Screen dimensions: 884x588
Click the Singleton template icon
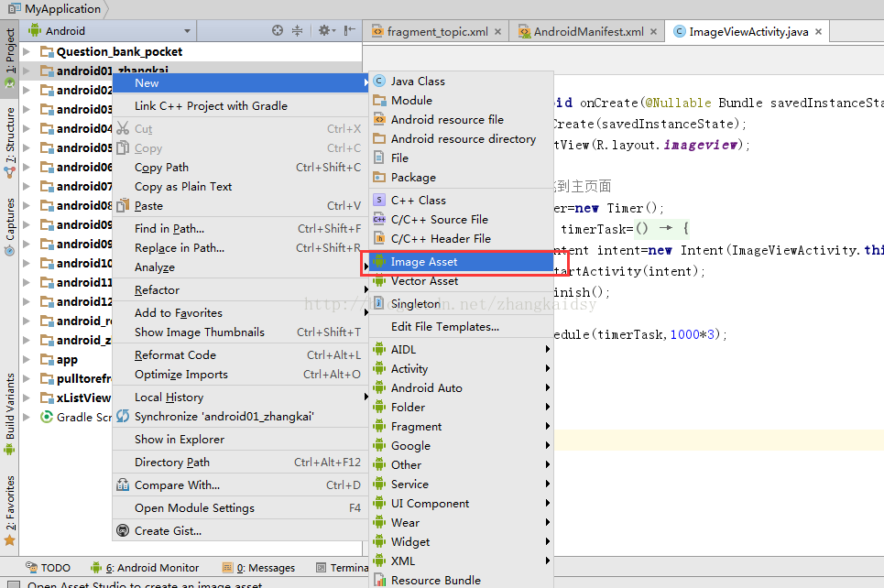(x=379, y=303)
